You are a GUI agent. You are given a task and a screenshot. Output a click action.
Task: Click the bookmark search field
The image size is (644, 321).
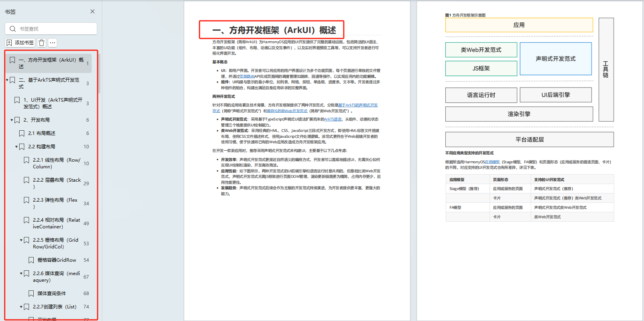(51, 29)
